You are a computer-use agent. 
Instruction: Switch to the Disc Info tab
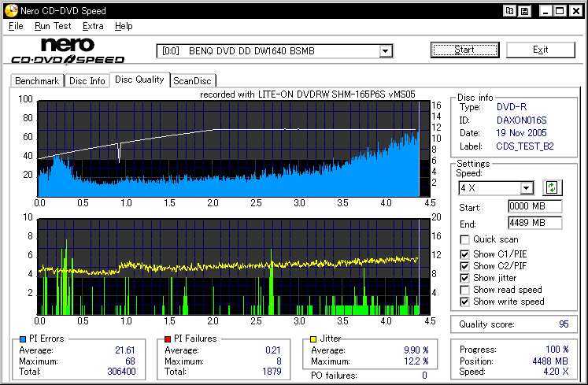(x=87, y=80)
